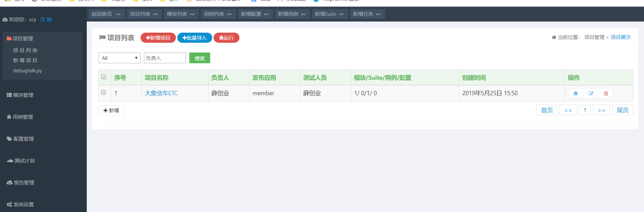Open the 项目列表 top tab
Image resolution: width=644 pixels, height=212 pixels.
144,14
